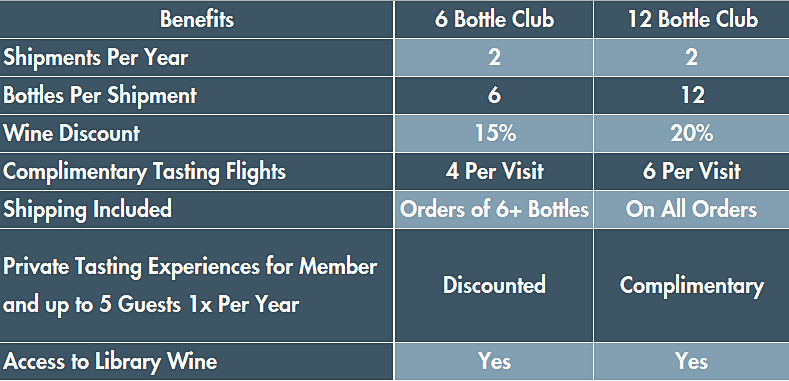Select the On All Orders cell
Image resolution: width=789 pixels, height=381 pixels.
[x=692, y=209]
